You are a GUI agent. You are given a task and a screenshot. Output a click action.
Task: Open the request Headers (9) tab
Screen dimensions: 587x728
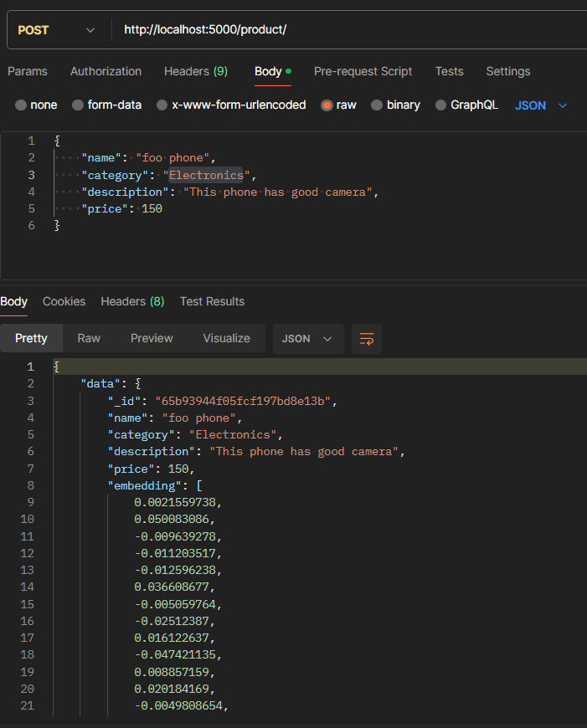tap(196, 72)
